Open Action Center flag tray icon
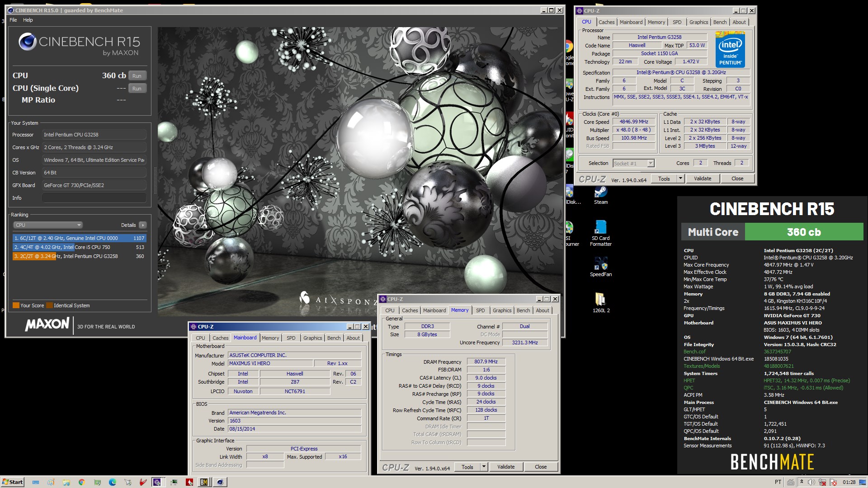This screenshot has height=488, width=868. (x=833, y=482)
